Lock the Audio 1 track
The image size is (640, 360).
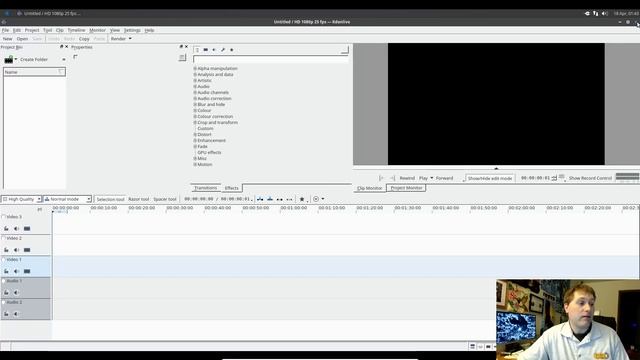pos(7,292)
